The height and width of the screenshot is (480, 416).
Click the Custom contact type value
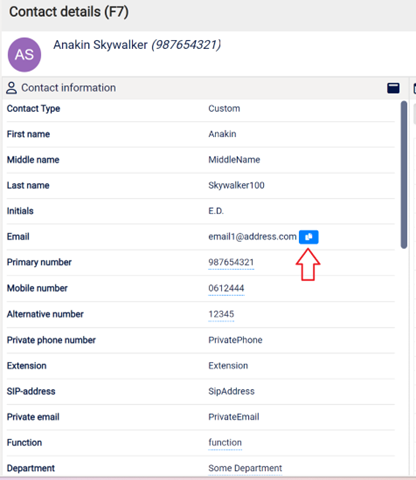coord(224,109)
